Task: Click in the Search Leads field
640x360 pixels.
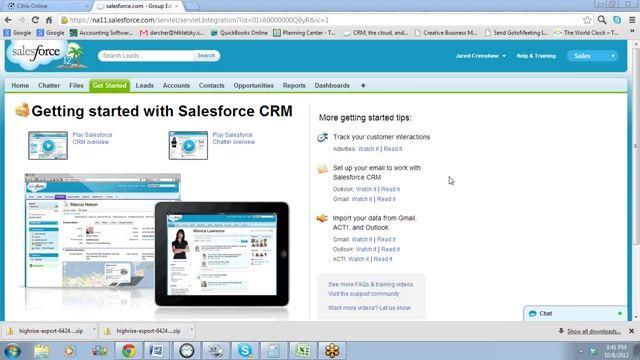Action: pos(146,56)
